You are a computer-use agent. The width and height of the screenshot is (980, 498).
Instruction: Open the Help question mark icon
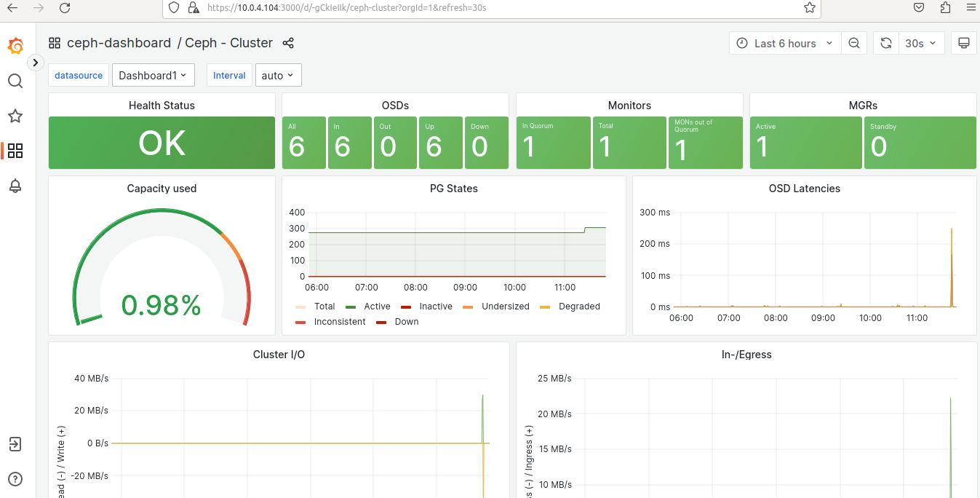point(15,479)
